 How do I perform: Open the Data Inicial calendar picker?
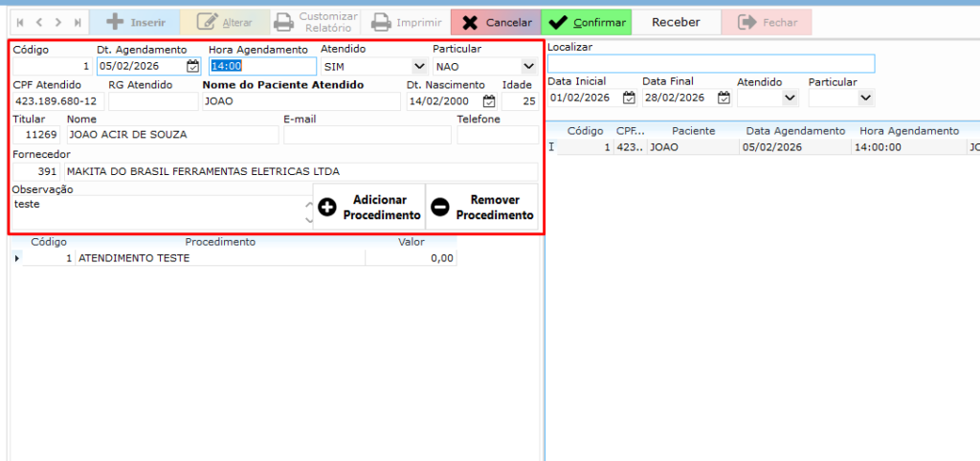(629, 98)
